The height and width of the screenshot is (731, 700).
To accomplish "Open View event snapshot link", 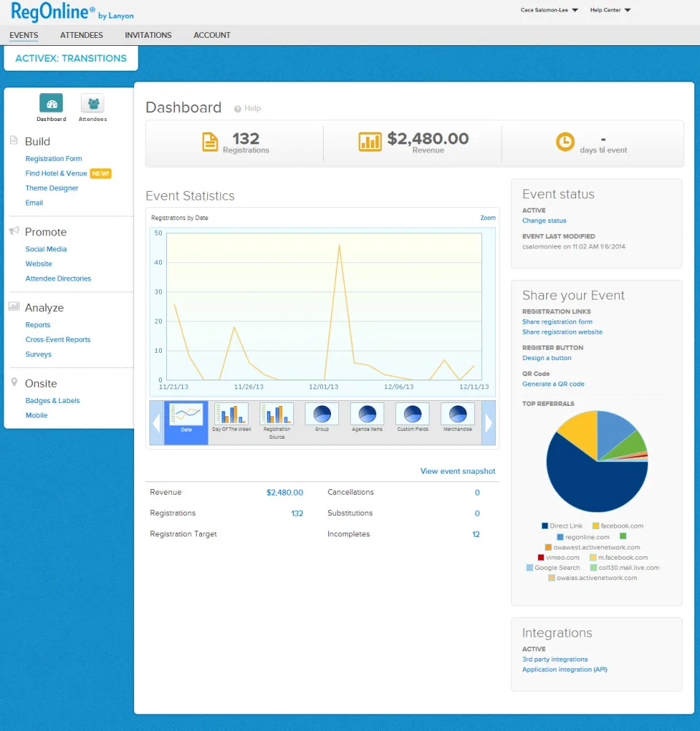I will [457, 471].
